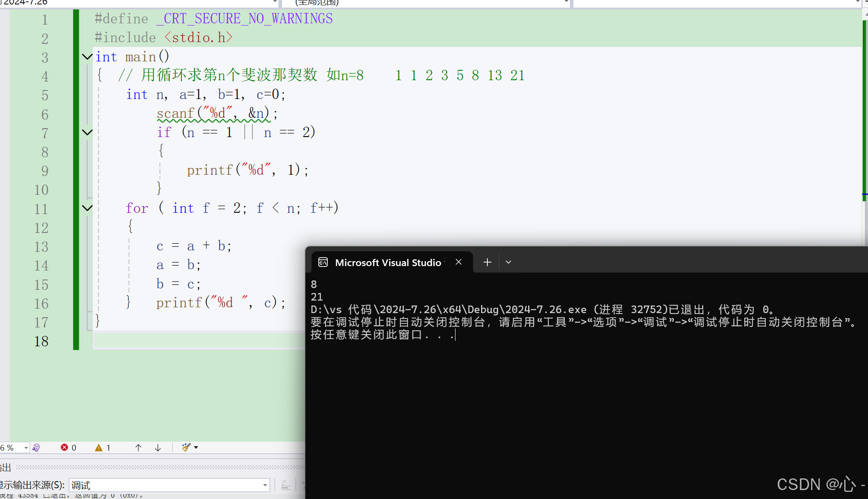Open console tab profile dropdown chevron
The image size is (868, 499).
(508, 262)
